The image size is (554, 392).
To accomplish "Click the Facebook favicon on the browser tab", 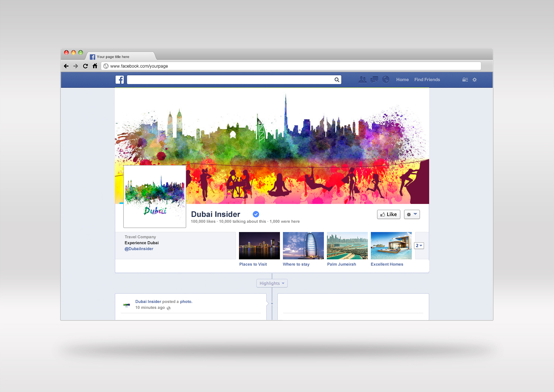I will (92, 57).
